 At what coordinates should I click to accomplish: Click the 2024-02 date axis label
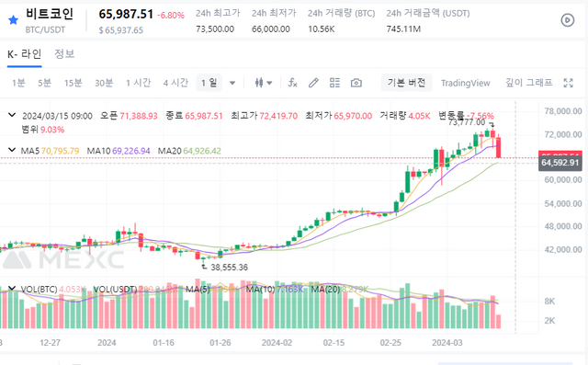coord(277,343)
